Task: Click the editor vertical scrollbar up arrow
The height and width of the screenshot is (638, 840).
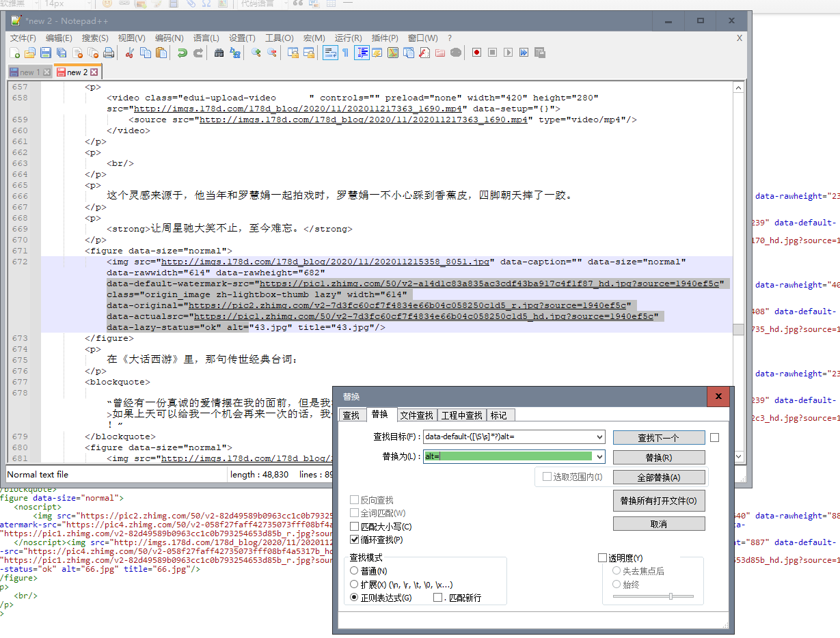Action: pyautogui.click(x=738, y=87)
